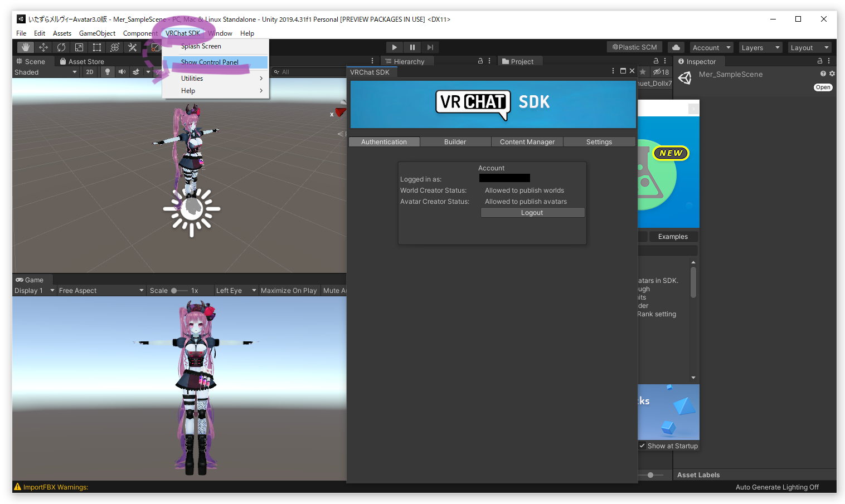Expand the Utilities submenu
This screenshot has width=845, height=504.
(216, 79)
